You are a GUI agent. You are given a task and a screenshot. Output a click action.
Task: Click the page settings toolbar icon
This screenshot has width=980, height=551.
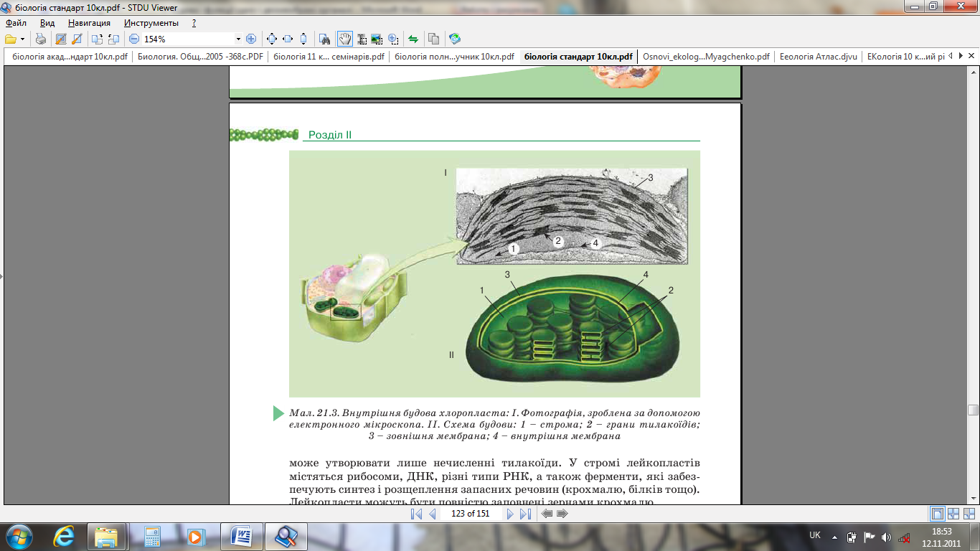61,39
